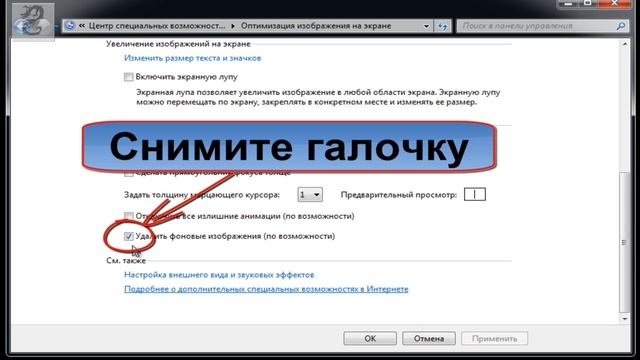Go to 'Центр специальных возможност...' breadcrumb
Viewport: 640px width, 360px height.
[157, 26]
